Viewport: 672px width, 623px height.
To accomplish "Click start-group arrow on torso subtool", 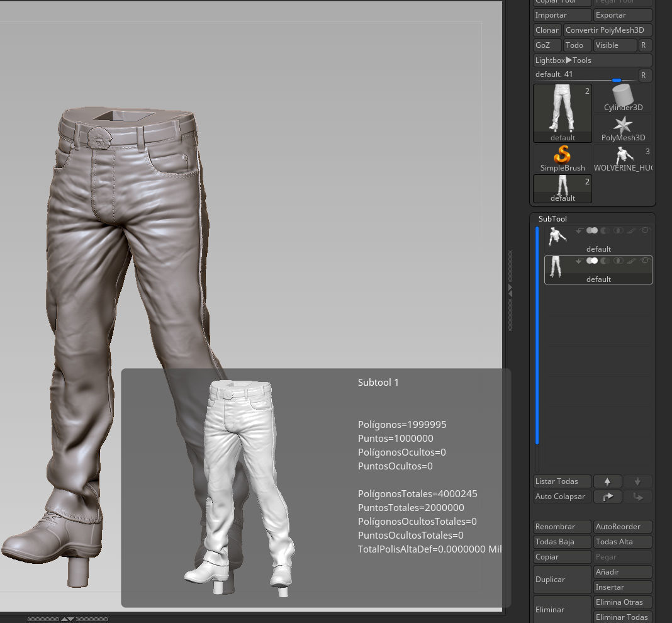I will [579, 231].
